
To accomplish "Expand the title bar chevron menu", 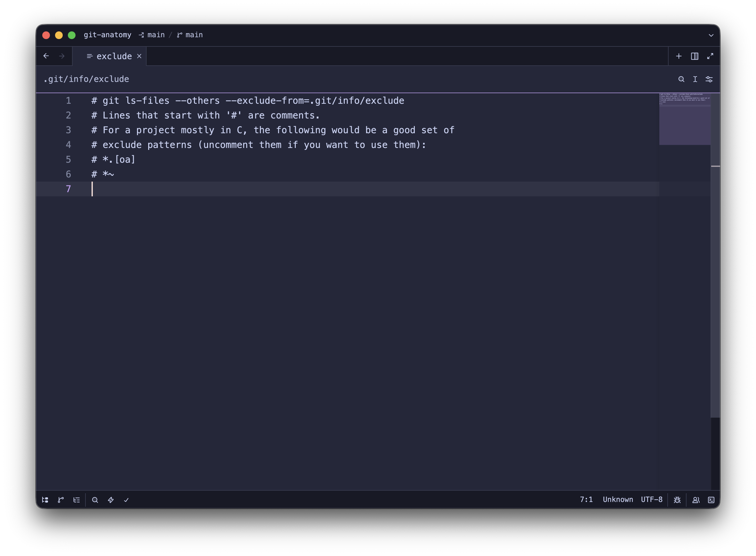I will tap(711, 35).
